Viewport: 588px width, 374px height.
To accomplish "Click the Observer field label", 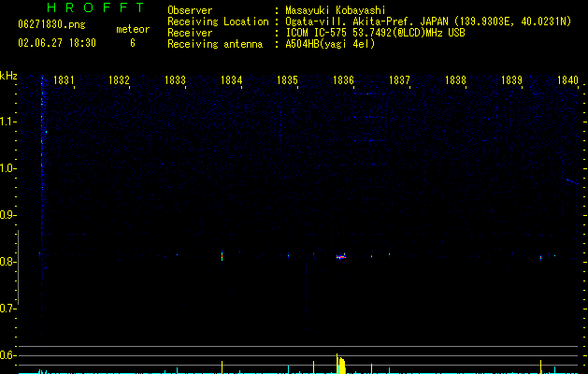I will [x=190, y=10].
